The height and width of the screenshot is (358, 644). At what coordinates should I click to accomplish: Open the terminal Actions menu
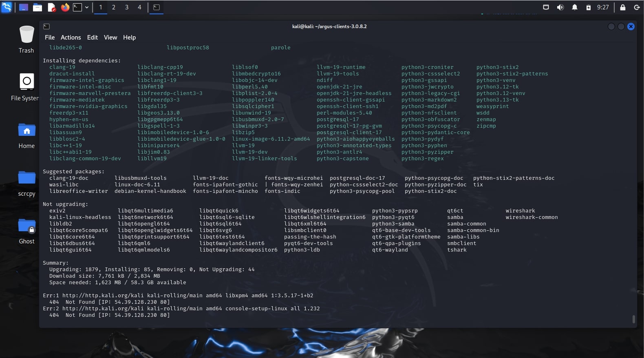point(71,38)
